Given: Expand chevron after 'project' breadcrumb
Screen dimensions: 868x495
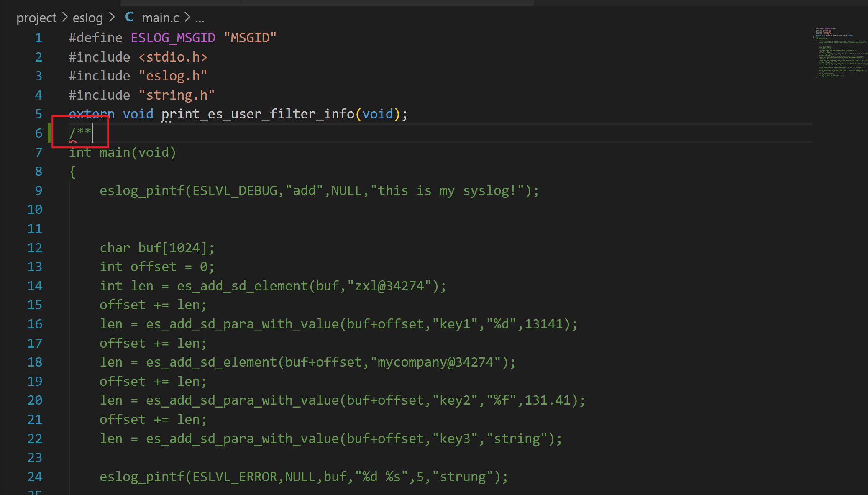Looking at the screenshot, I should point(65,18).
